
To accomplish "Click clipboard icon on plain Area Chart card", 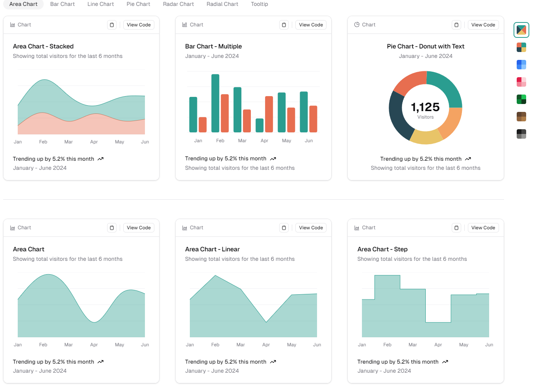I will 112,228.
